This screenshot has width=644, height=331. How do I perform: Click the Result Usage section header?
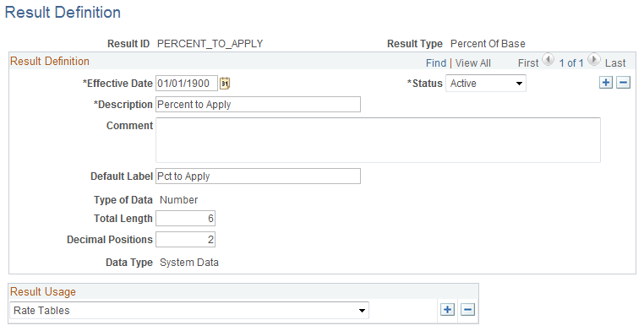point(43,291)
